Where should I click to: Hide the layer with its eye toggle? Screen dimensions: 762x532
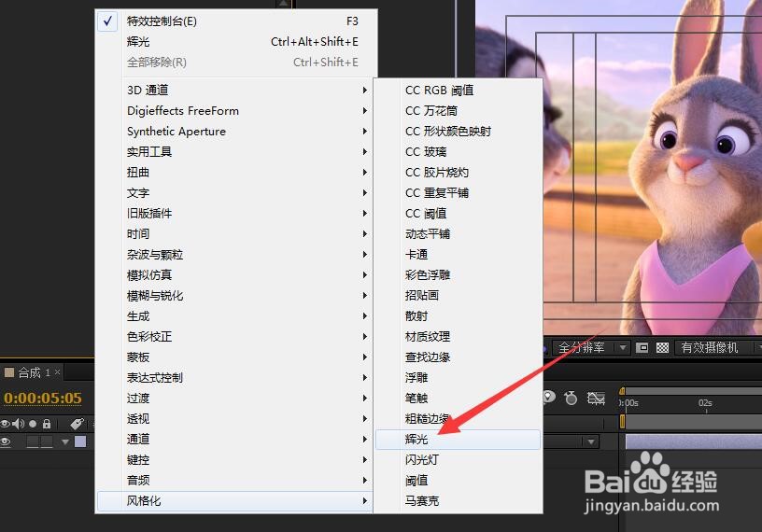click(x=6, y=442)
